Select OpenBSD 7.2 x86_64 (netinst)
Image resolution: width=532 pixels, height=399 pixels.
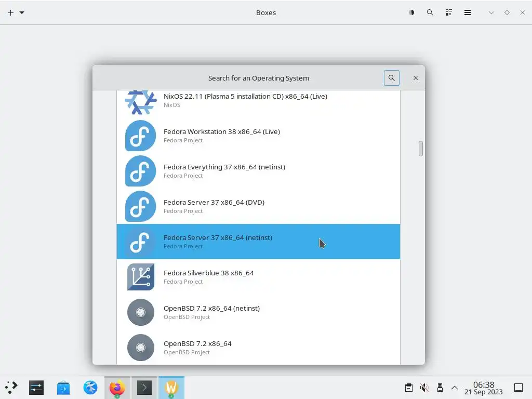pos(259,312)
